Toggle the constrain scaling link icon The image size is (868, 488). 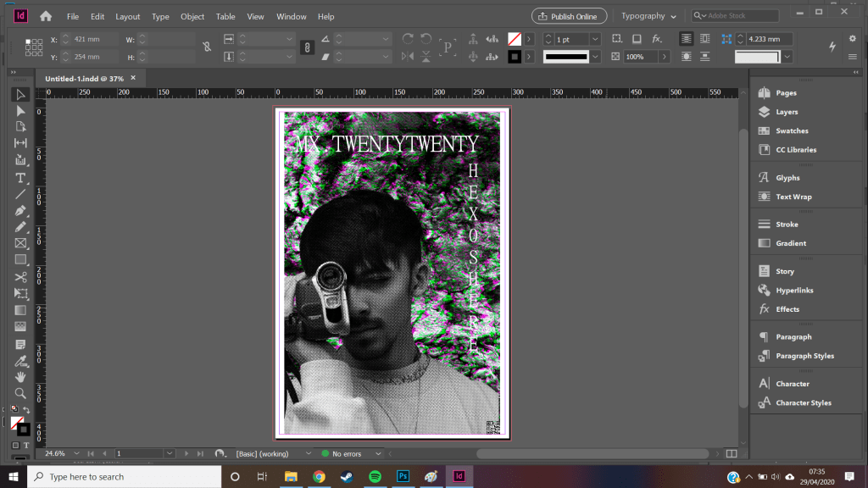(x=308, y=47)
